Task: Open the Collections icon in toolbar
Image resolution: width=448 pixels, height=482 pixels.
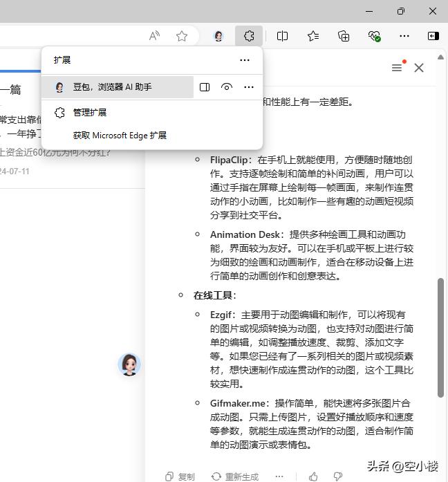Action: coord(344,36)
